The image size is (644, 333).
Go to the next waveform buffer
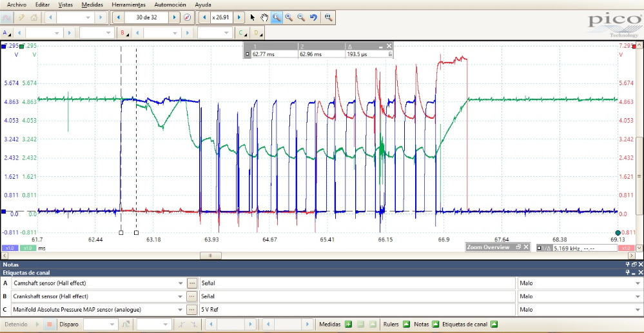coord(174,17)
